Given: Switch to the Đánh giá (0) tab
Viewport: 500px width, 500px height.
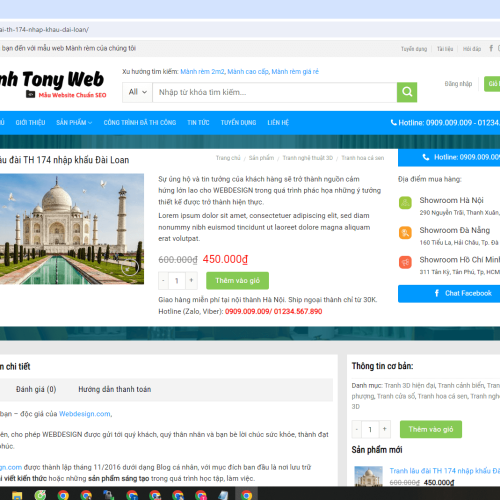Looking at the screenshot, I should click(x=36, y=389).
